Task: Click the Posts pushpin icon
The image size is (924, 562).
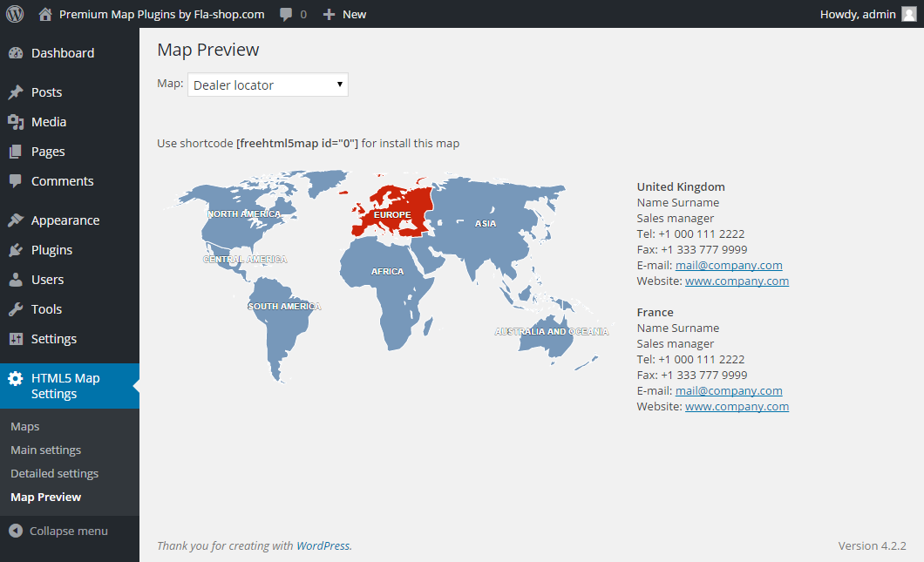Action: (16, 92)
